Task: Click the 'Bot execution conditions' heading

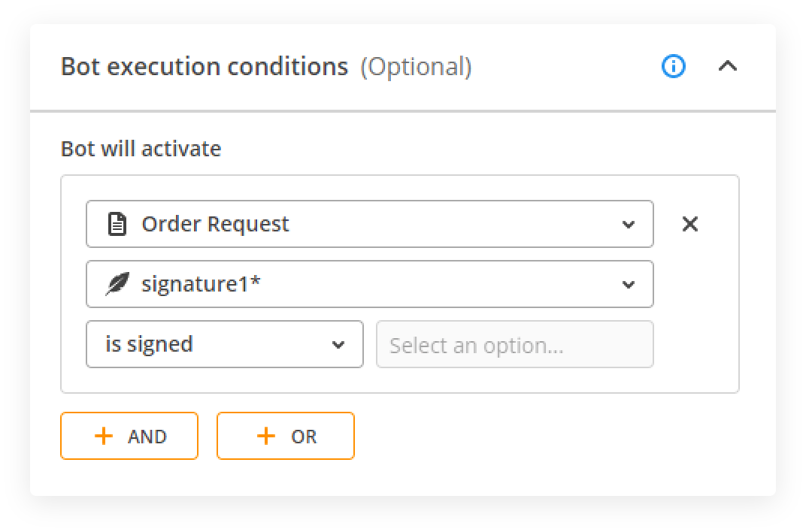Action: (x=205, y=67)
